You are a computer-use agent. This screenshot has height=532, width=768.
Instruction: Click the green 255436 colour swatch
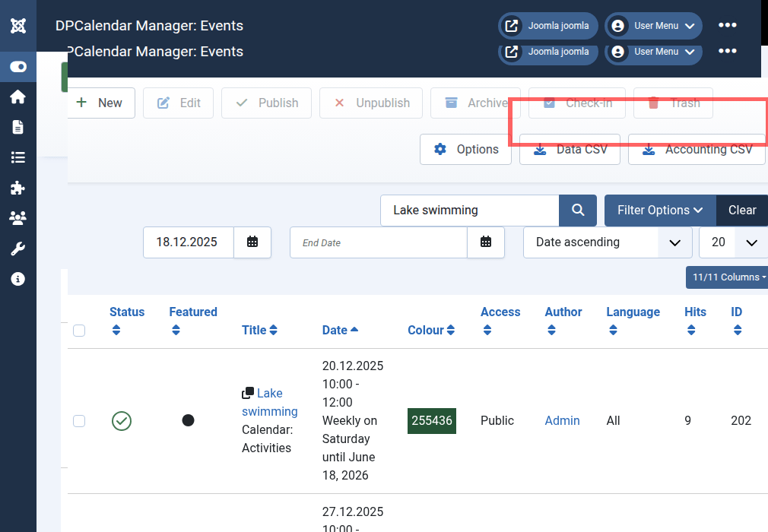click(432, 421)
